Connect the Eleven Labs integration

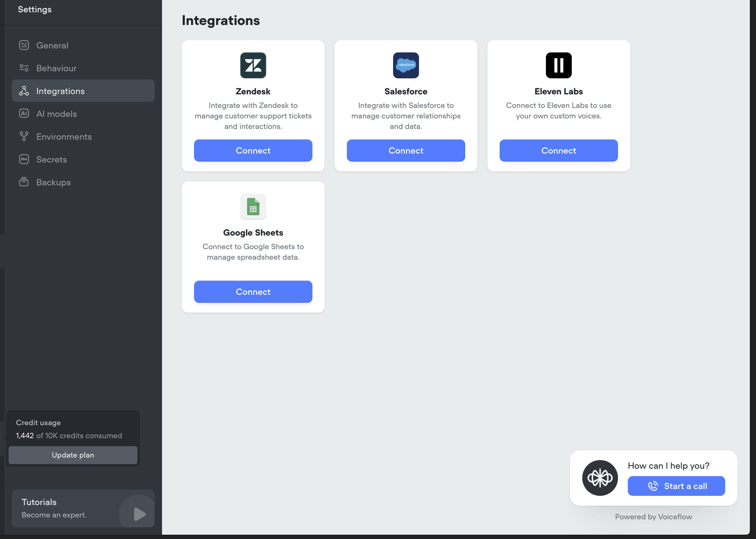click(x=559, y=150)
